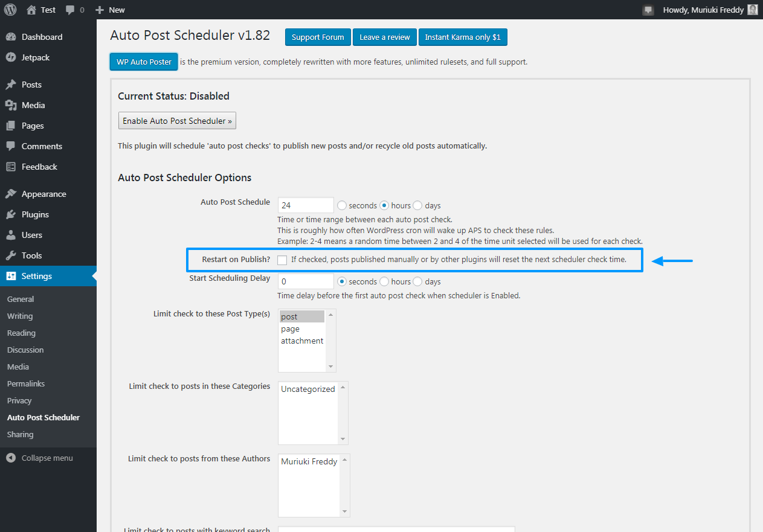Open the Permalinks settings submenu
Viewport: 763px width, 532px height.
[x=26, y=383]
